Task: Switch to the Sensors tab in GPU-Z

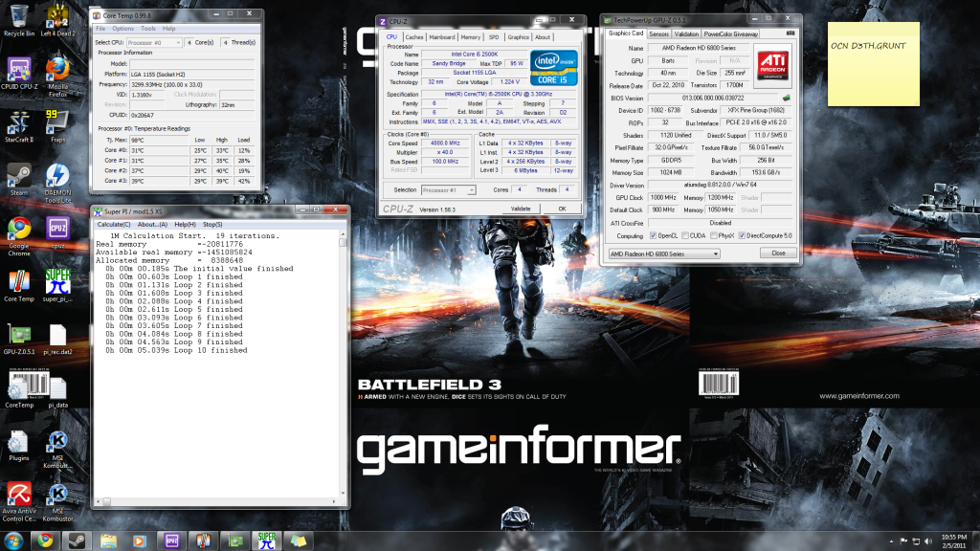Action: pos(658,33)
